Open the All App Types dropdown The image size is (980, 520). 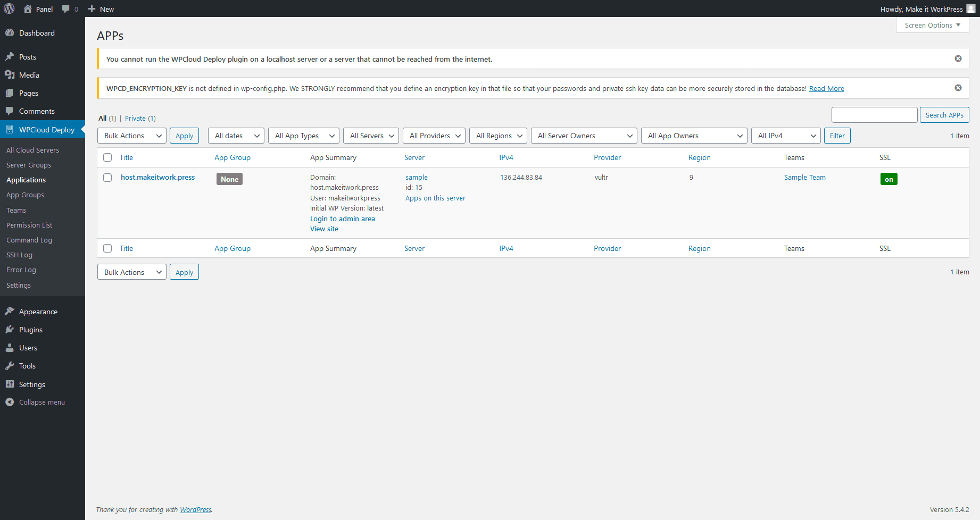click(x=303, y=136)
